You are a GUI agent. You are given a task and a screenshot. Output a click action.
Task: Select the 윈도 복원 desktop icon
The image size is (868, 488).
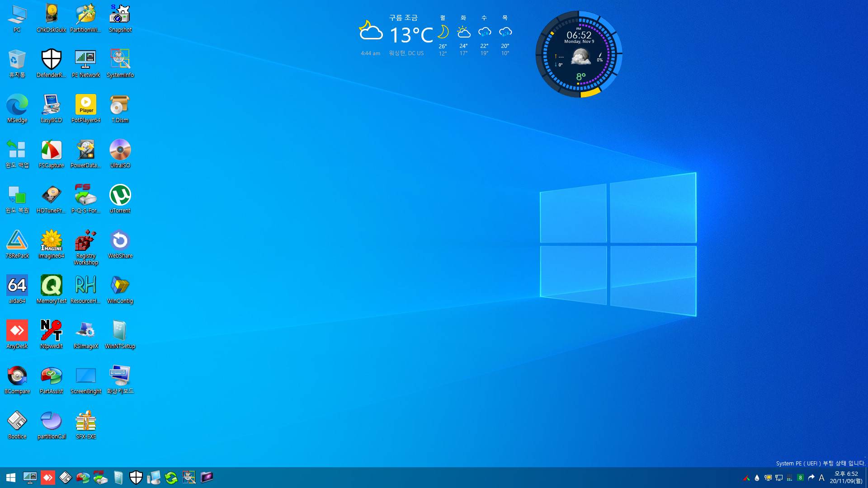[17, 199]
